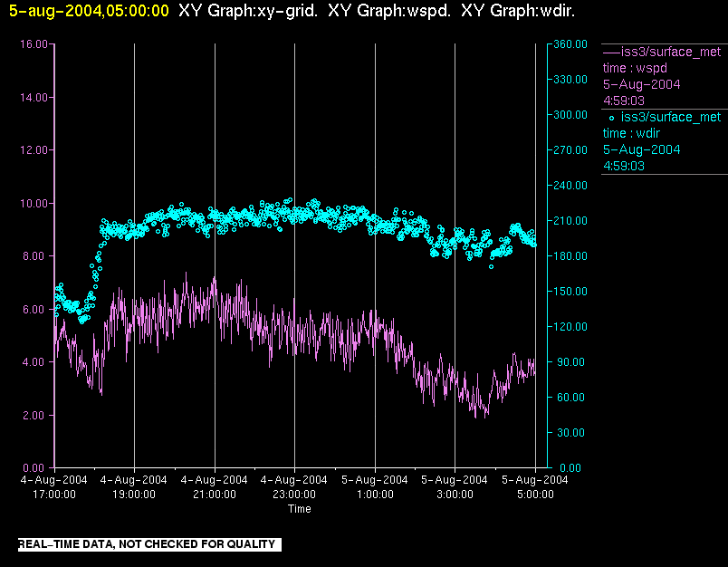Click the 'time : wdir' legend label
This screenshot has width=728, height=567.
[x=631, y=134]
